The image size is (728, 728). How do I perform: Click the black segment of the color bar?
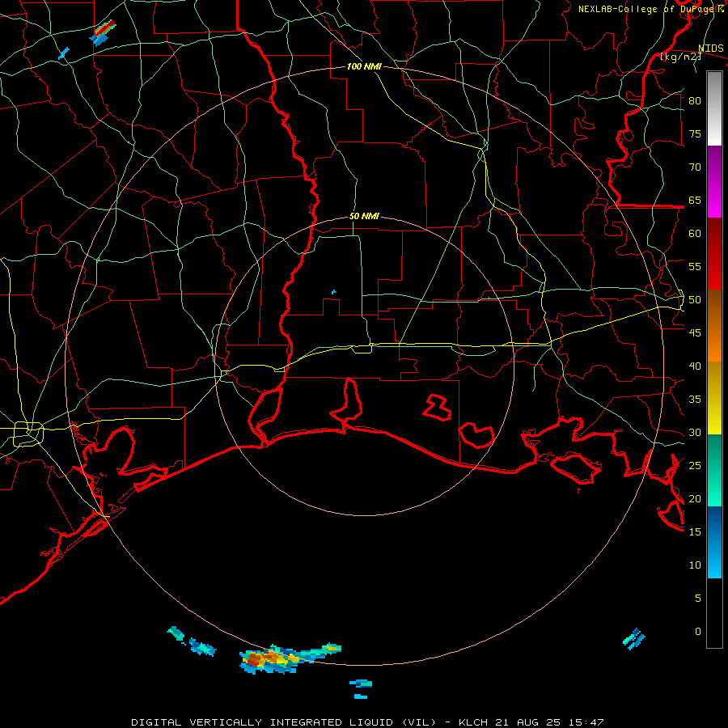(714, 613)
